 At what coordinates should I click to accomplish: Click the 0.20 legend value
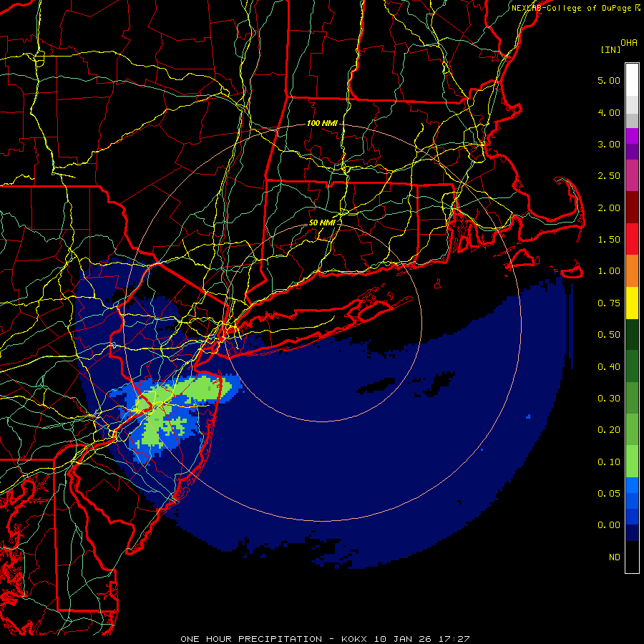tap(609, 430)
